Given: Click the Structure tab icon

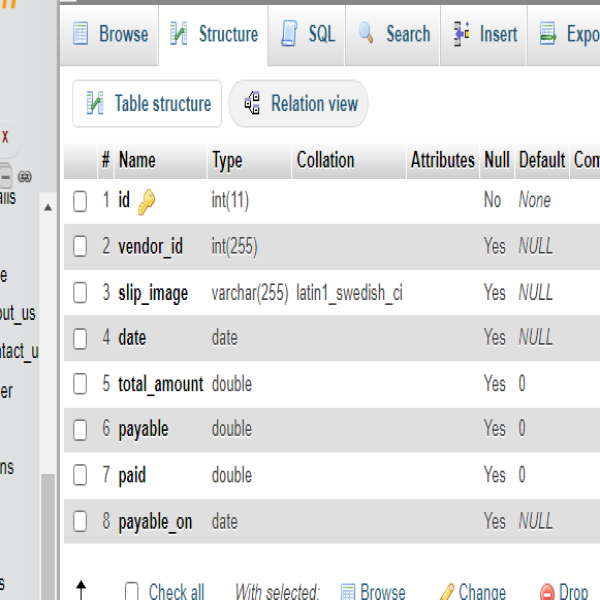Looking at the screenshot, I should click(180, 35).
